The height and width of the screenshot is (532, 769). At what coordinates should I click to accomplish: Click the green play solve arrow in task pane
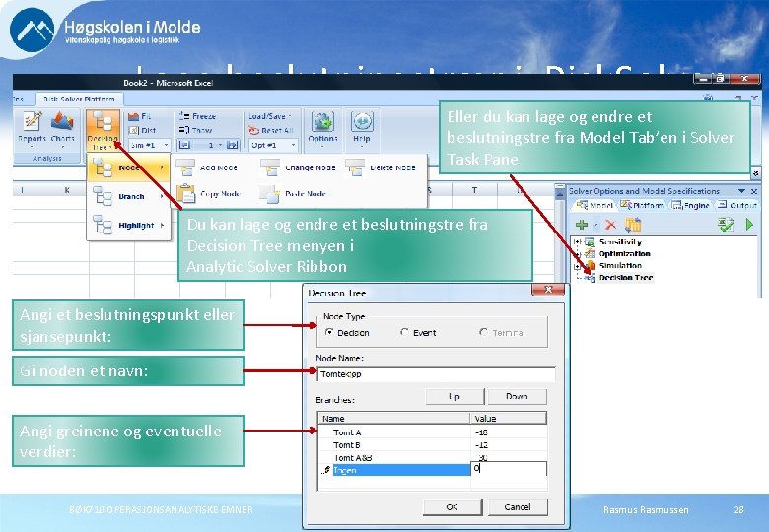[749, 225]
